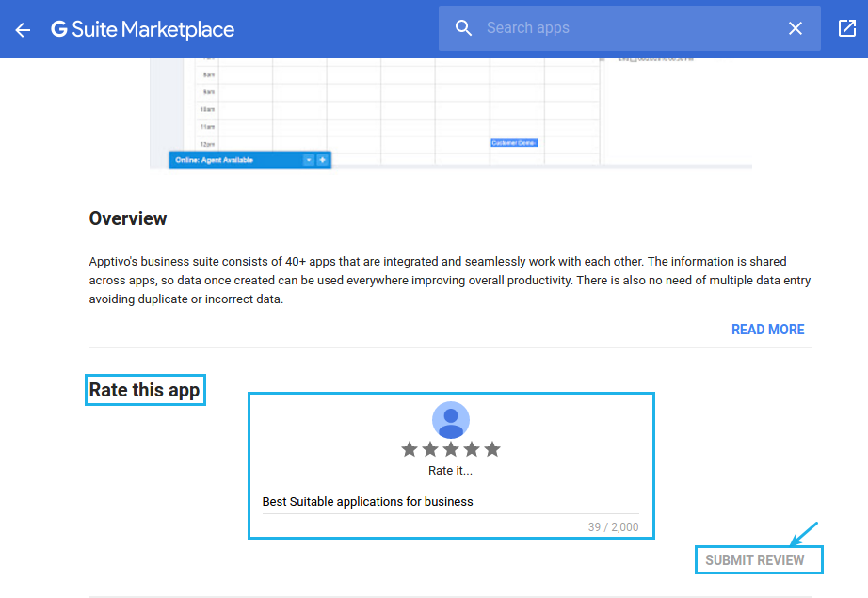Click the back arrow in the header
The height and width of the screenshot is (598, 868).
(x=23, y=29)
